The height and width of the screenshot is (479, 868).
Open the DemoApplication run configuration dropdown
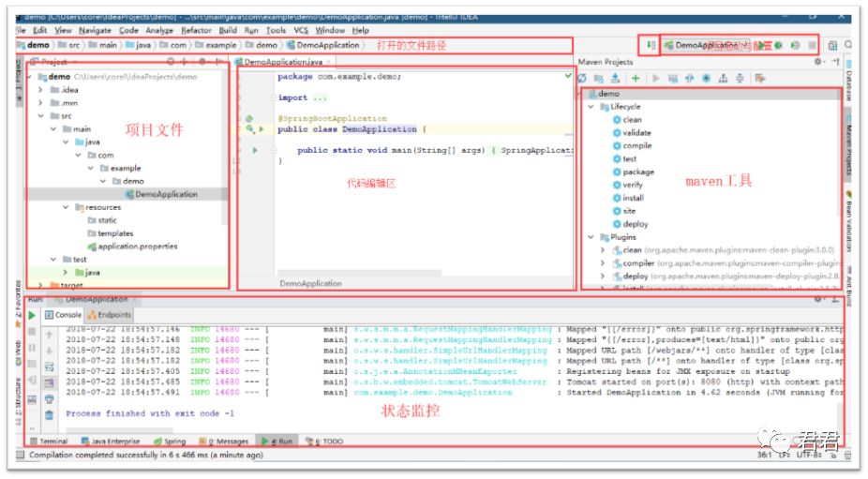706,45
